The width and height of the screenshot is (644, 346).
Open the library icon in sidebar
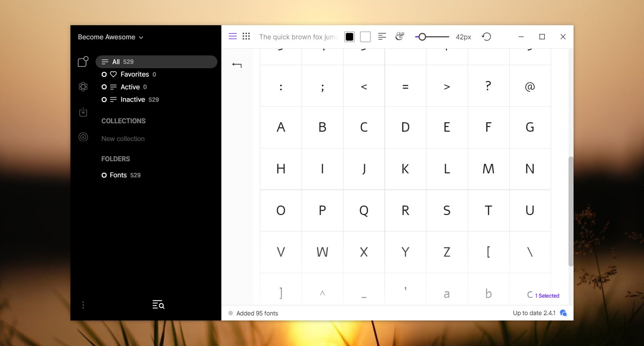click(x=83, y=61)
